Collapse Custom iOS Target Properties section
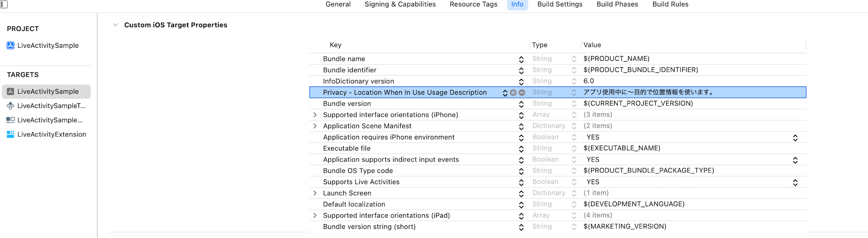 click(x=115, y=25)
